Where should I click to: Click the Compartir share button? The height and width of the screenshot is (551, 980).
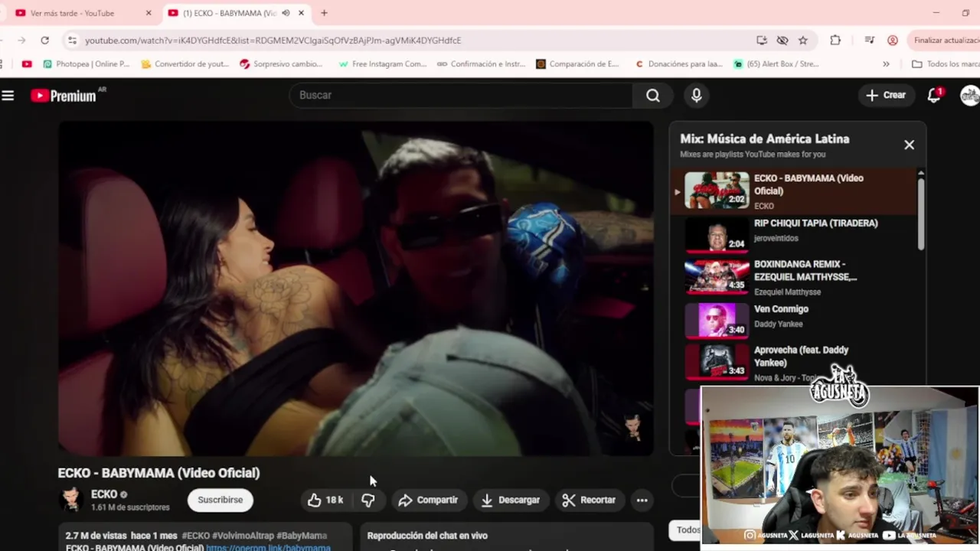coord(429,500)
